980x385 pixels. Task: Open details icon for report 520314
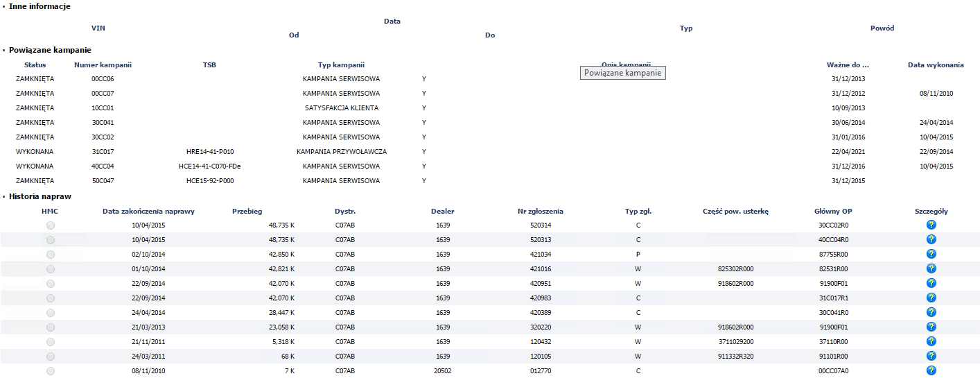pos(931,225)
